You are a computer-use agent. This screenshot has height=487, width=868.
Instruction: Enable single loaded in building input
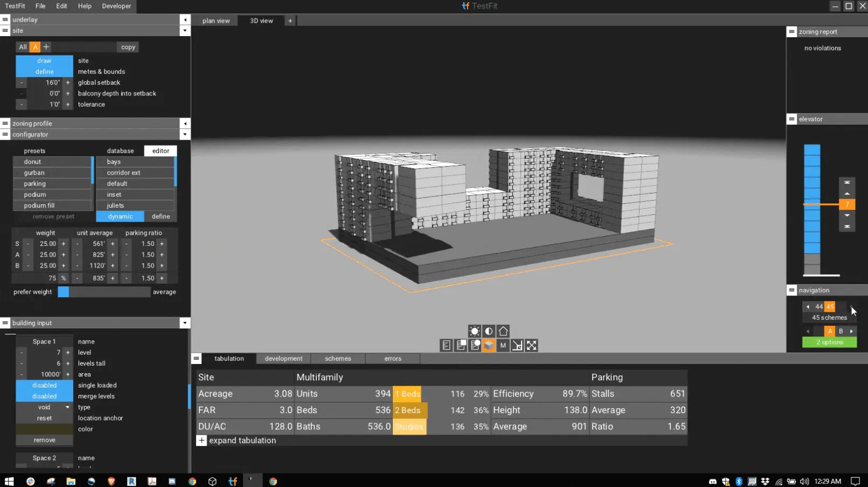point(44,385)
